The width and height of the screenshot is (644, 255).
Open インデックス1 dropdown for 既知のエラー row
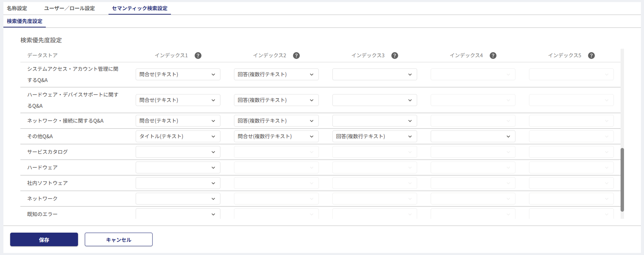tap(178, 214)
